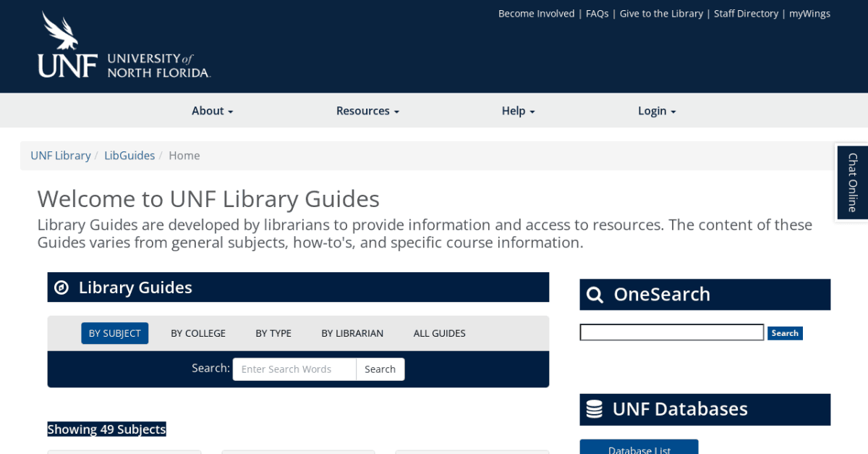Switch to the BY LIBRARIAN tab
Image resolution: width=868 pixels, height=454 pixels.
(x=352, y=332)
